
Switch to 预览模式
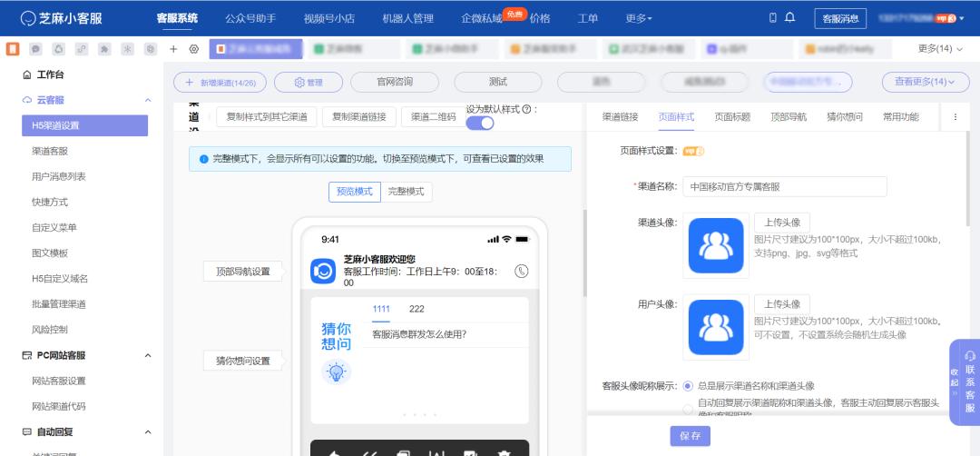[x=355, y=192]
